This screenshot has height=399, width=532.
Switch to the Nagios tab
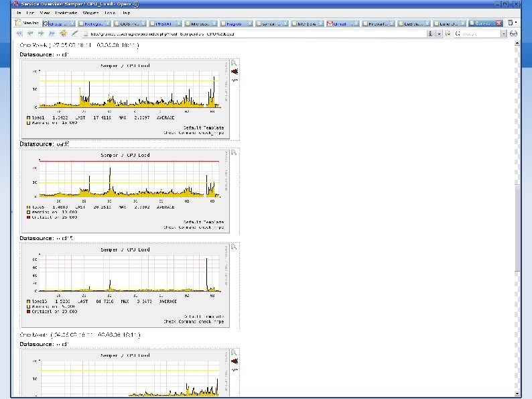coord(236,23)
